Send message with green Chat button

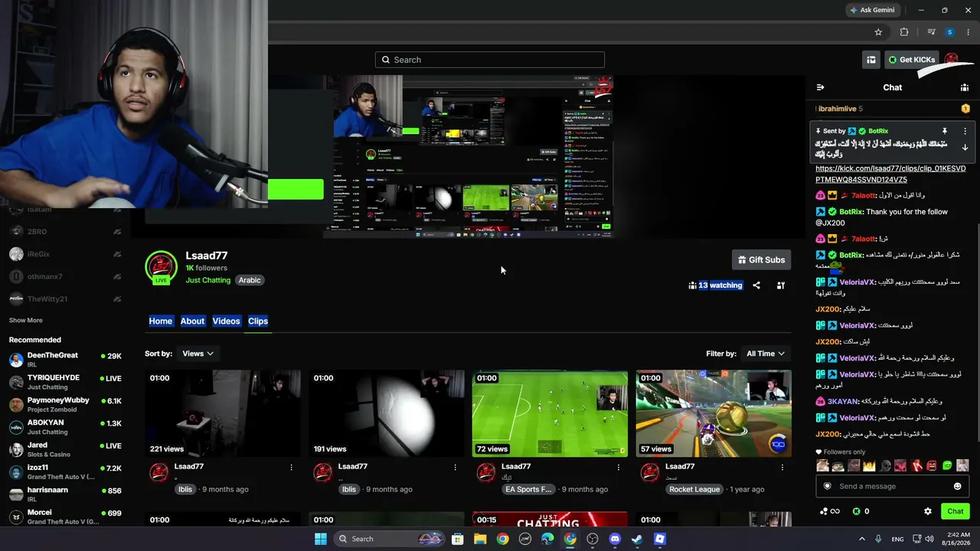955,511
